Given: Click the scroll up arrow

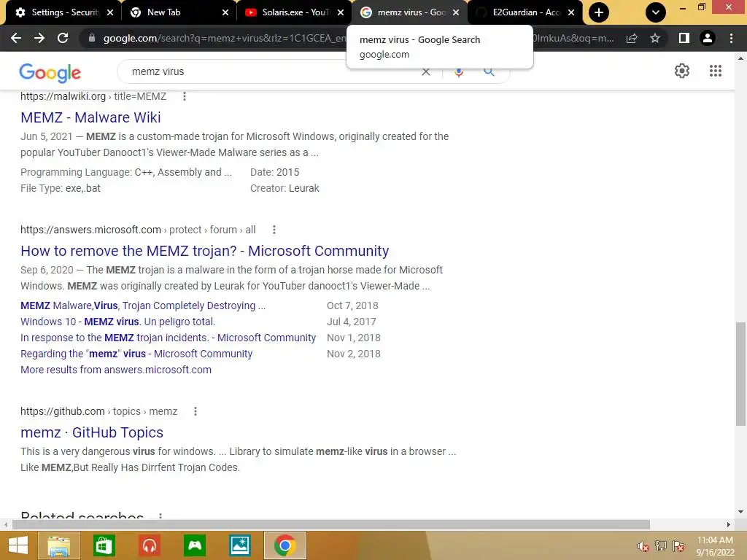Looking at the screenshot, I should coord(740,58).
